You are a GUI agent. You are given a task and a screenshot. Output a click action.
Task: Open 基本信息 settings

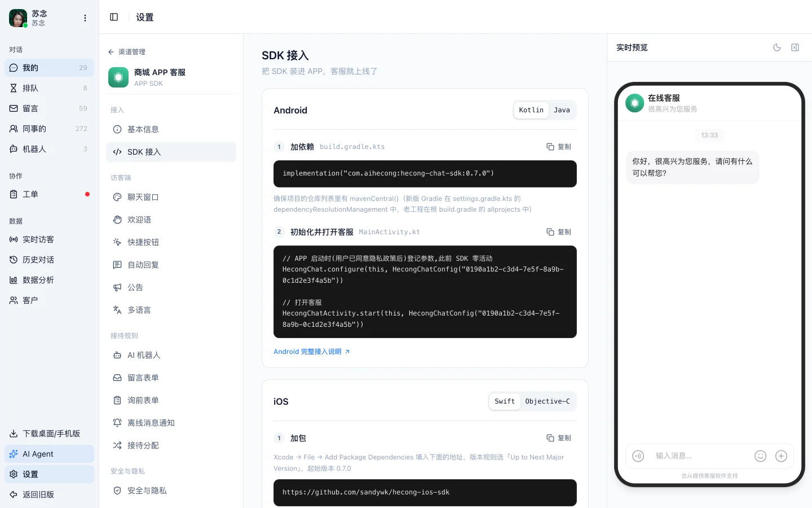[x=171, y=129]
